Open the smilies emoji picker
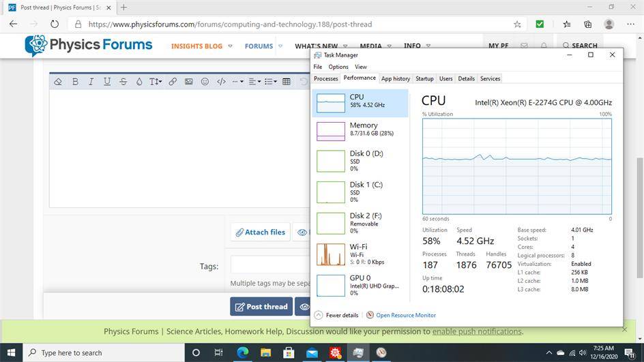 point(205,82)
